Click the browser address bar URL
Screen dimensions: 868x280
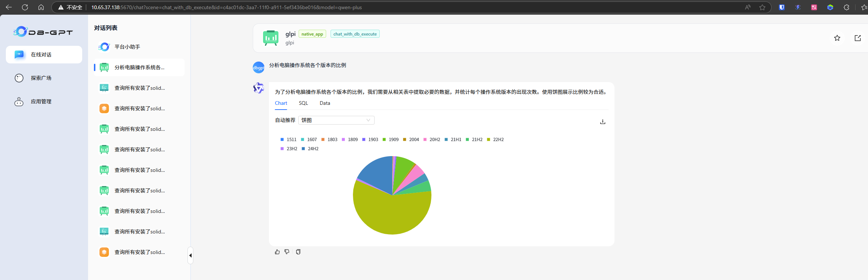(226, 7)
